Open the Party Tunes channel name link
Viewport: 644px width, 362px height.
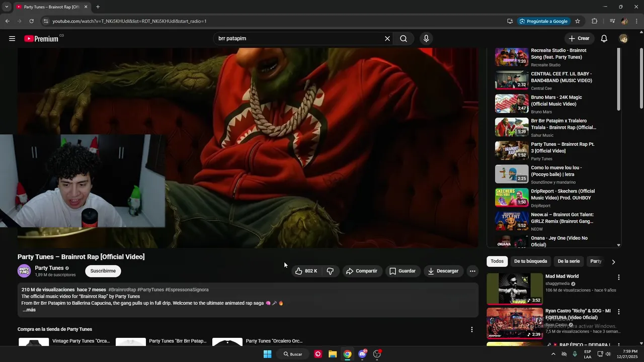pyautogui.click(x=49, y=268)
